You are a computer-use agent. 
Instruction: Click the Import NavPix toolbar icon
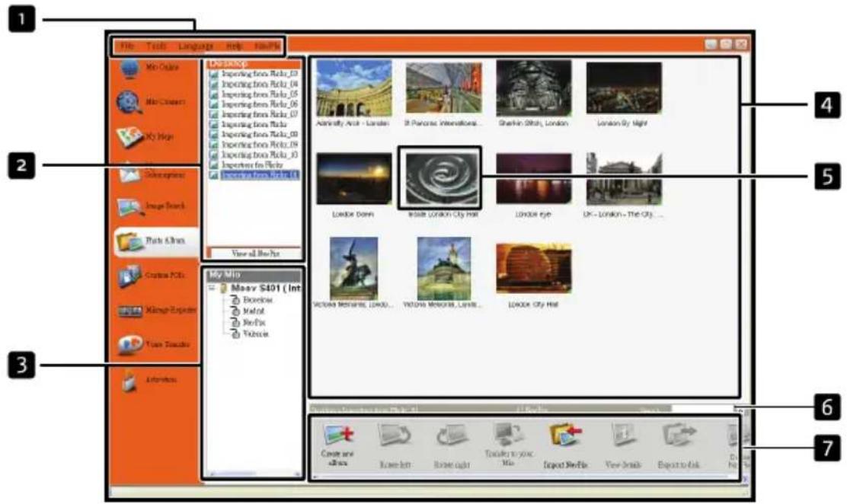[x=565, y=435]
